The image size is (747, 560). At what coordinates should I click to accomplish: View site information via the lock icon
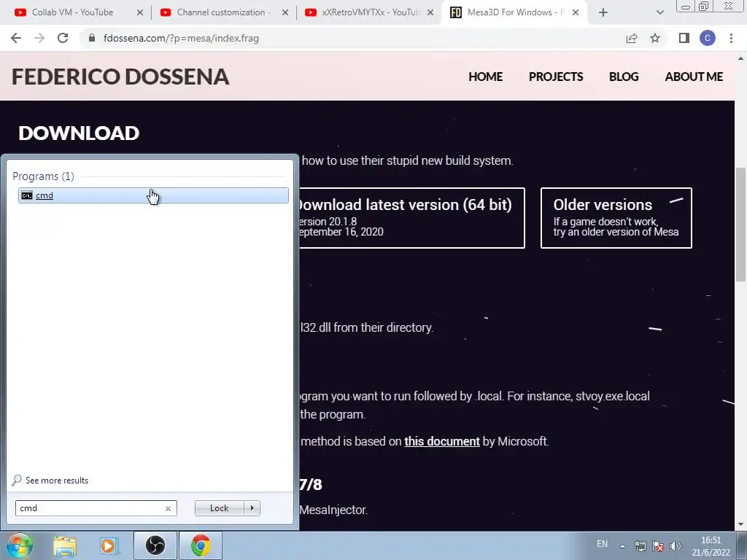tap(92, 38)
